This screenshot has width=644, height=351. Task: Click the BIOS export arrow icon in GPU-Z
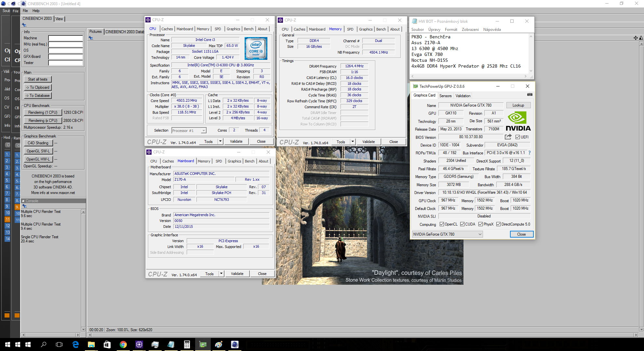(x=508, y=137)
